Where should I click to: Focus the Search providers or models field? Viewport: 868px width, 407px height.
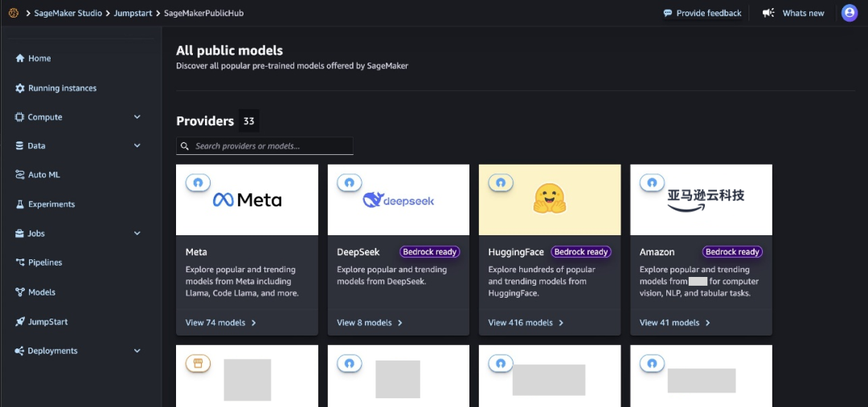click(x=264, y=146)
